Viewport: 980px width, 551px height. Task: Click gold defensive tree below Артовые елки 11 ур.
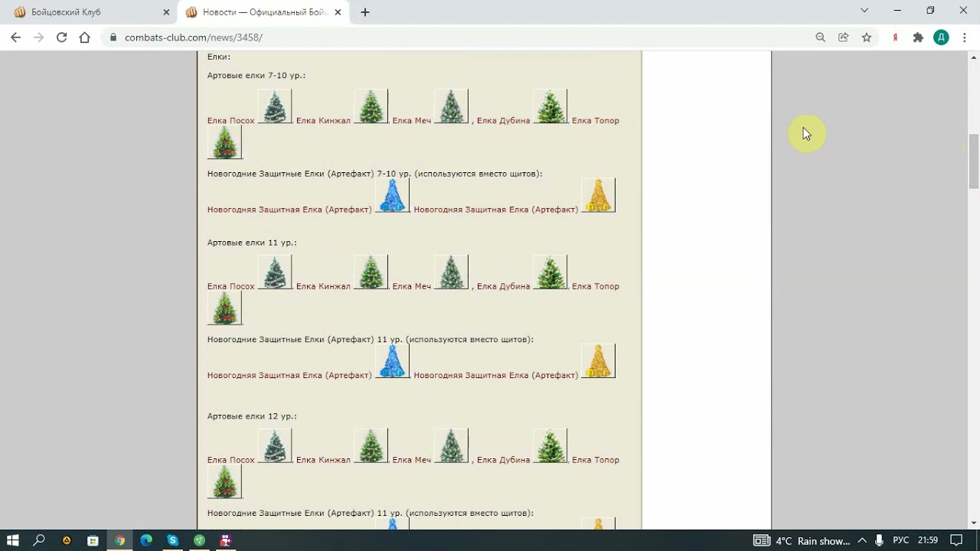tap(599, 361)
